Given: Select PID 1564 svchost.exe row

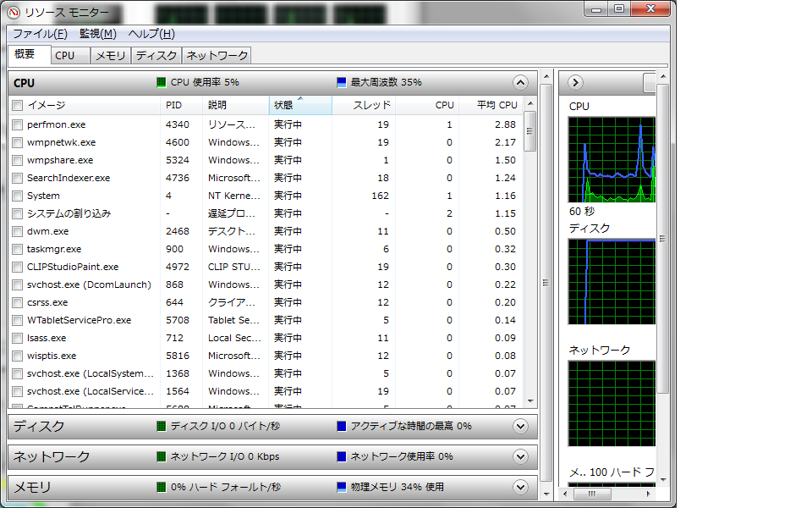Looking at the screenshot, I should tap(266, 391).
